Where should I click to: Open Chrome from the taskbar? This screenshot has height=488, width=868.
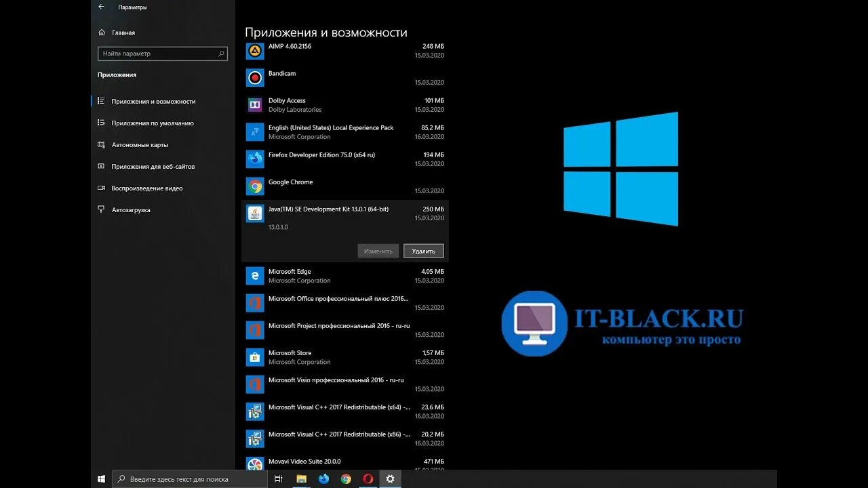346,479
